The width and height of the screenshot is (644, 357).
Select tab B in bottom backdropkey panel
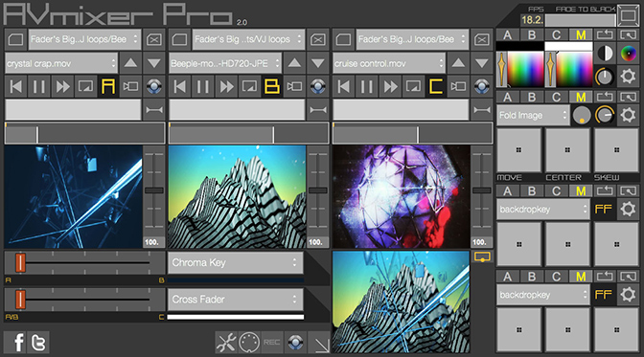(532, 277)
